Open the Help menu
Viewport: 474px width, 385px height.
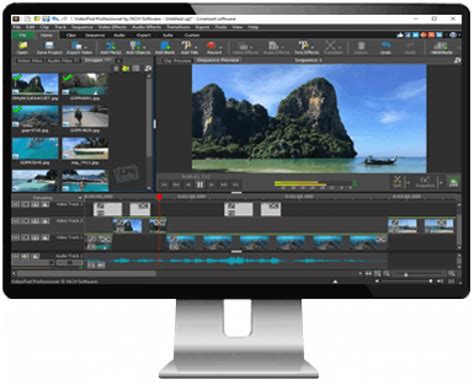click(253, 27)
